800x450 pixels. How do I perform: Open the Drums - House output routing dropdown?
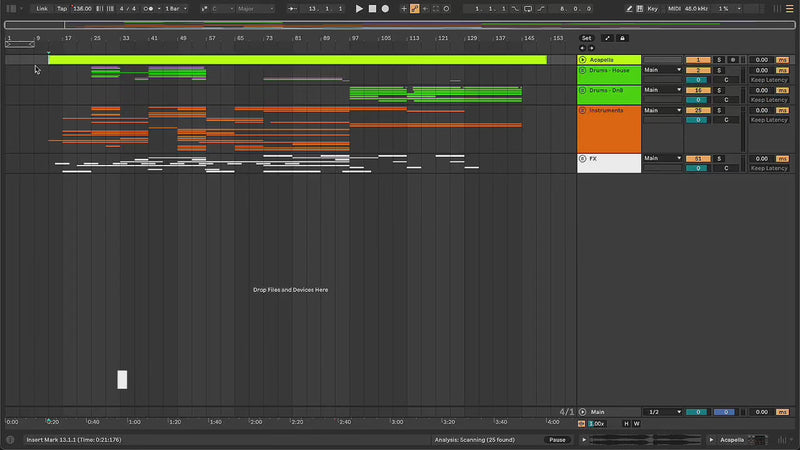[x=662, y=70]
